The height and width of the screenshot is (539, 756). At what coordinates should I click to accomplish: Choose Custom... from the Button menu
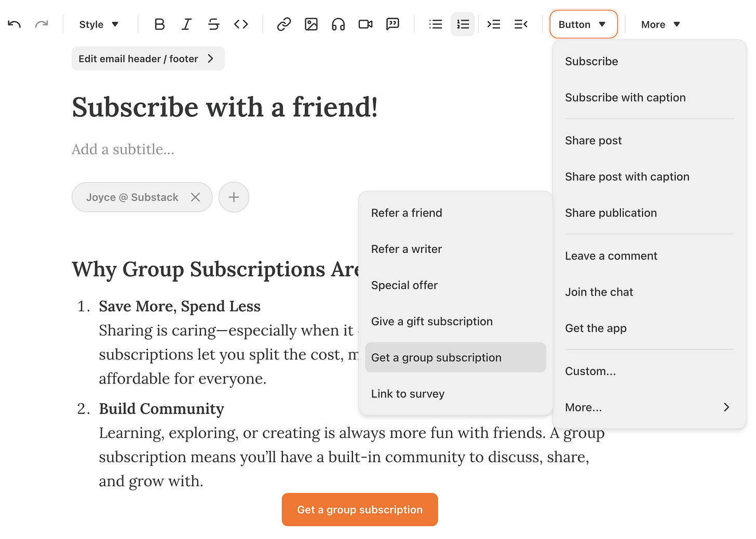coord(590,371)
